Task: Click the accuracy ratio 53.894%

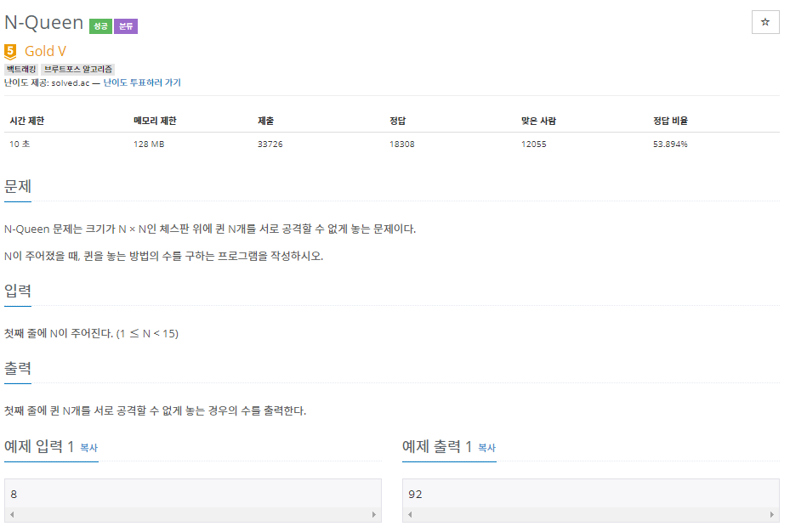Action: pos(670,144)
